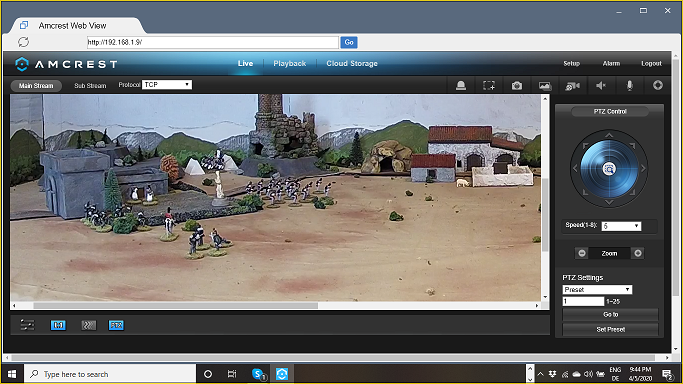Focus the URL address field
This screenshot has height=384, width=683.
[213, 42]
